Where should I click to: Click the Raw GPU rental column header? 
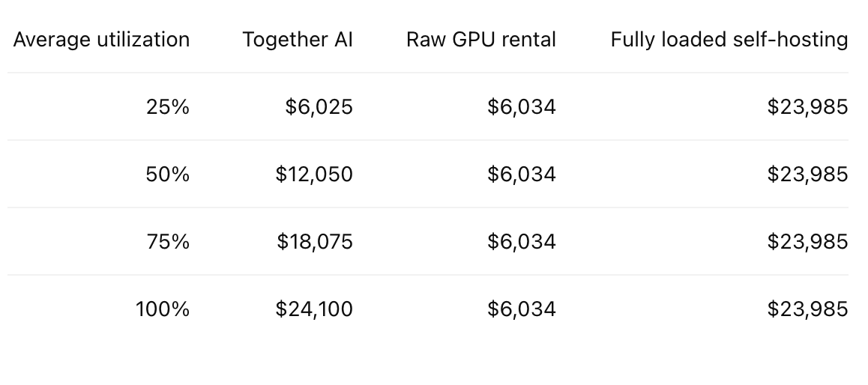pyautogui.click(x=481, y=40)
